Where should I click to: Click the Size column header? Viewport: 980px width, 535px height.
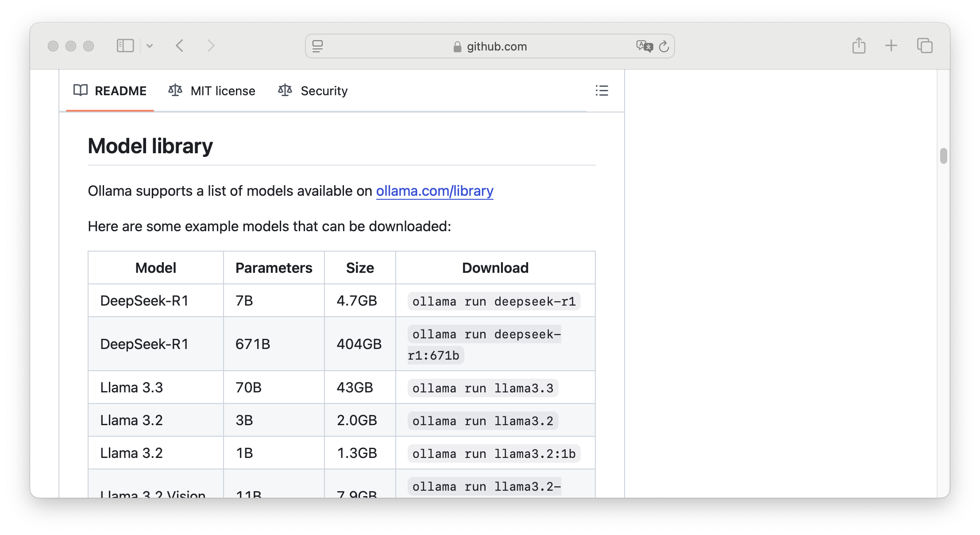coord(360,267)
